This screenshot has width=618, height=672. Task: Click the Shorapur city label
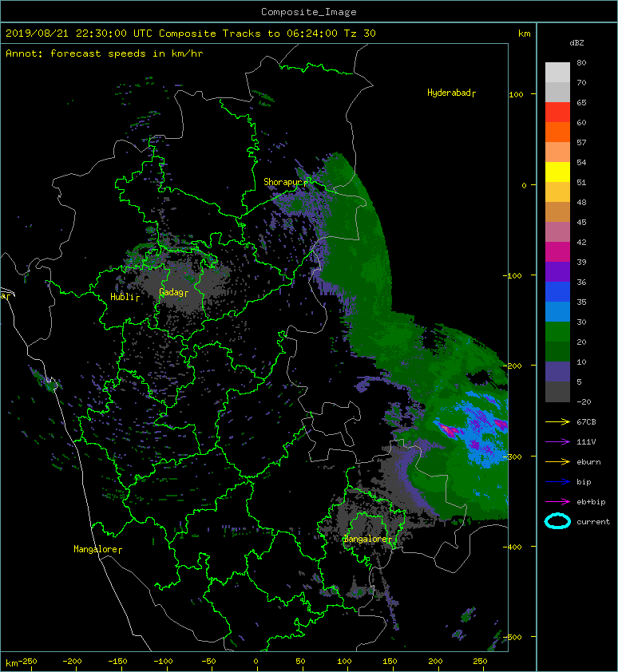click(285, 182)
